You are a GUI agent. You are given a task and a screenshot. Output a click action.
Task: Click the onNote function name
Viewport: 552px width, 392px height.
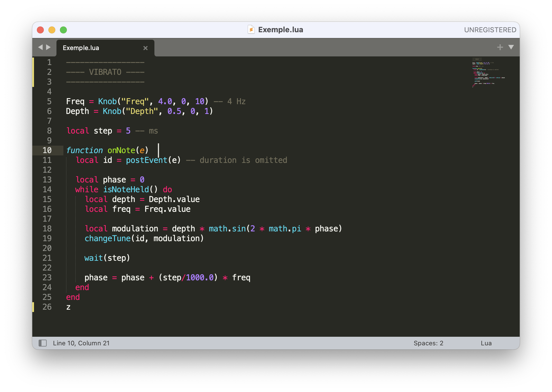pyautogui.click(x=121, y=150)
